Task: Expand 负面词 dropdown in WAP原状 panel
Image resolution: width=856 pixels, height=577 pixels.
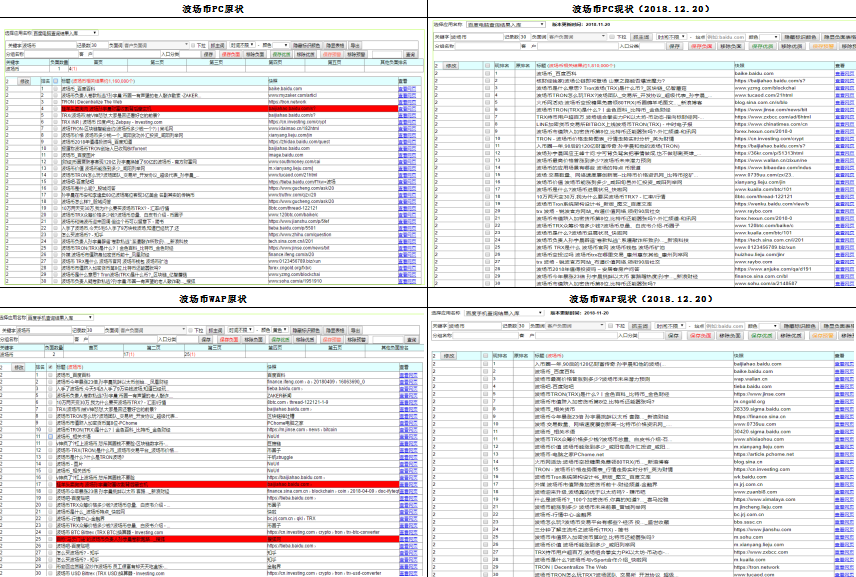Action: click(x=153, y=330)
